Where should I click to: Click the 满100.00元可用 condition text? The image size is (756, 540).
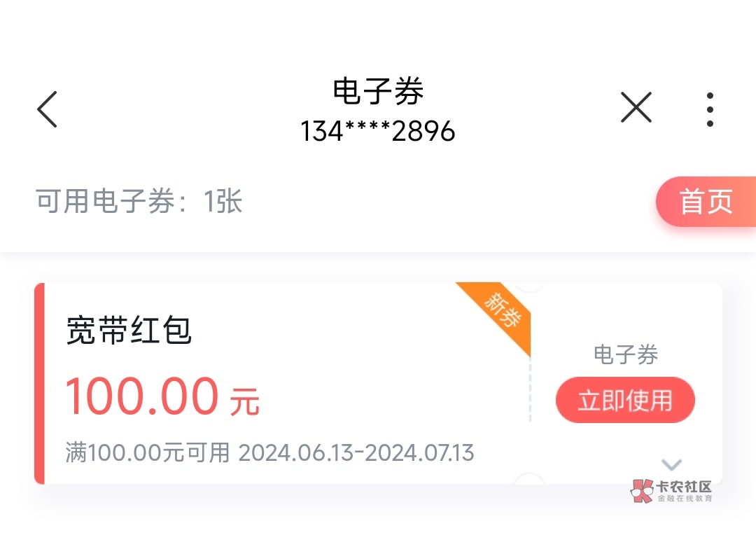pos(148,453)
